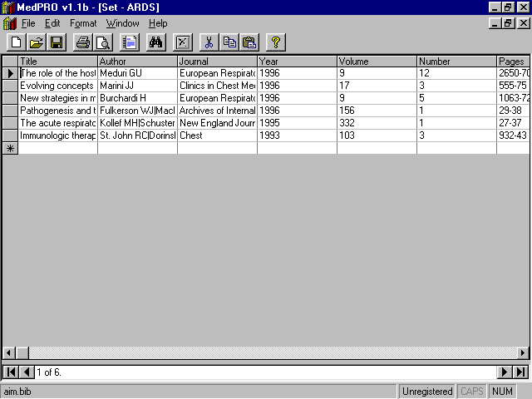Open print preview magnifier icon
Viewport: 532px width, 399px height.
coord(102,42)
